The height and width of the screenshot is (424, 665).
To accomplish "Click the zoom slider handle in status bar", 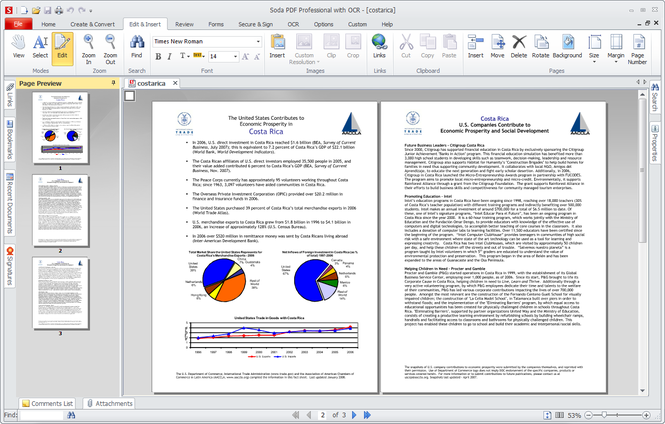I will 604,415.
